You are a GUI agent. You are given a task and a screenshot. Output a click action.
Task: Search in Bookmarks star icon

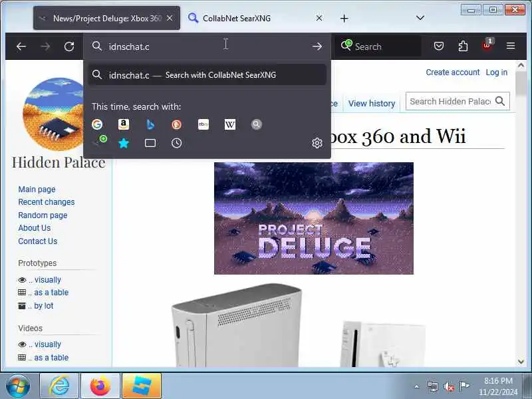pos(124,143)
